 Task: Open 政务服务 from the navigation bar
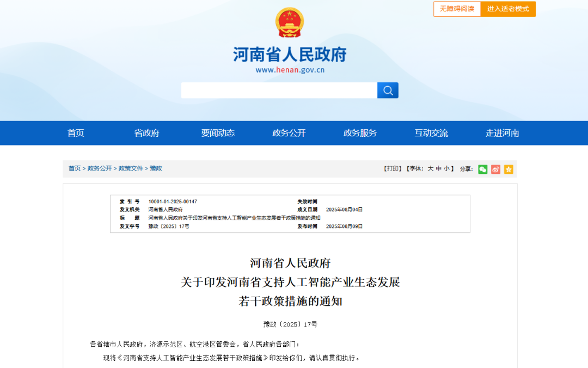coord(360,133)
